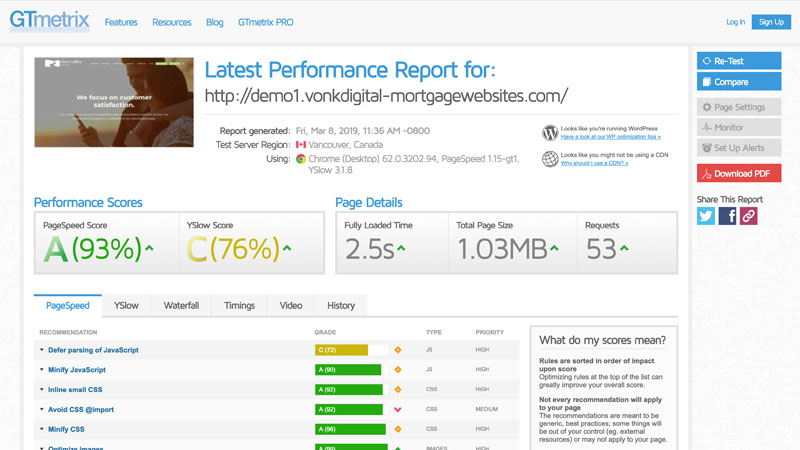
Task: Click the CDN globe icon
Action: [550, 158]
